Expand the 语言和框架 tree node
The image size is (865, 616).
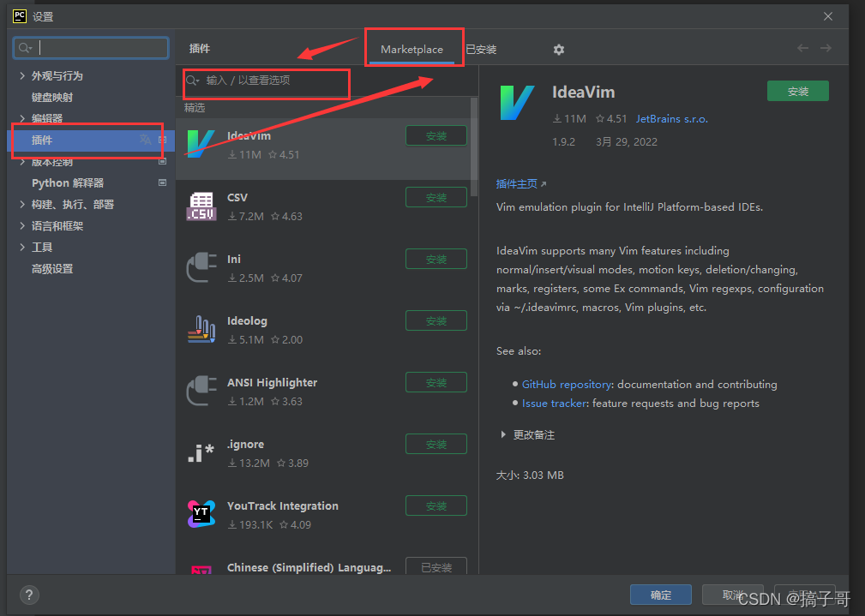pyautogui.click(x=22, y=225)
